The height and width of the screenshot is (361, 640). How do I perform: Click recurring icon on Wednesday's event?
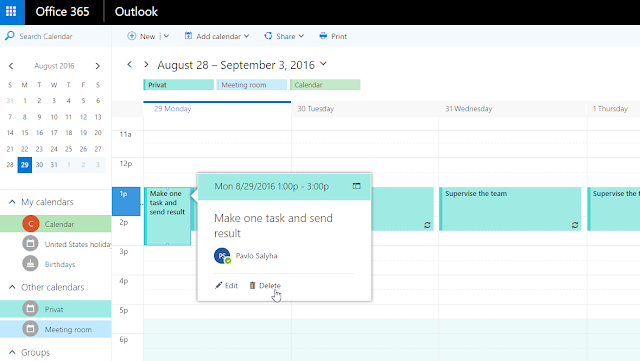[x=575, y=225]
